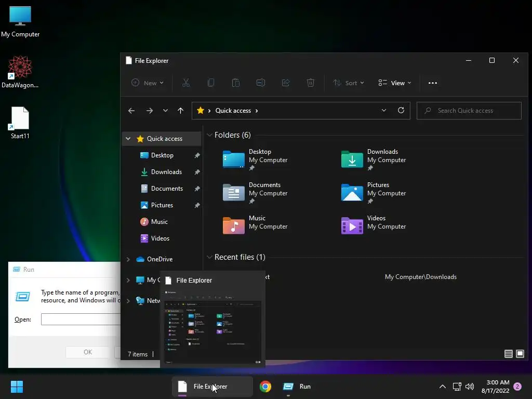Click the Run taskbar button
The image size is (532, 399).
pos(297,387)
